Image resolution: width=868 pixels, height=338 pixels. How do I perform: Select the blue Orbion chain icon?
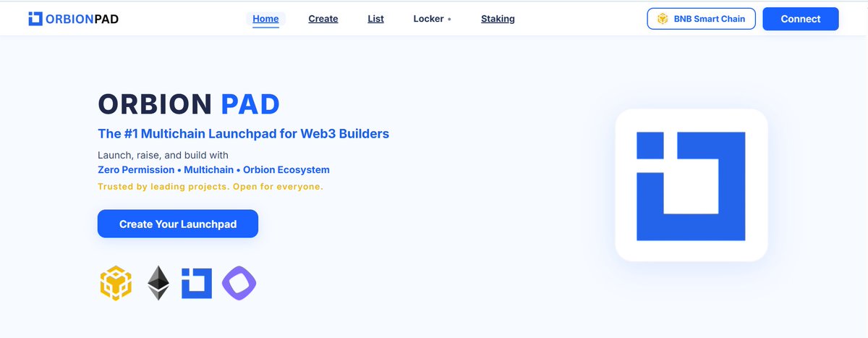point(196,283)
